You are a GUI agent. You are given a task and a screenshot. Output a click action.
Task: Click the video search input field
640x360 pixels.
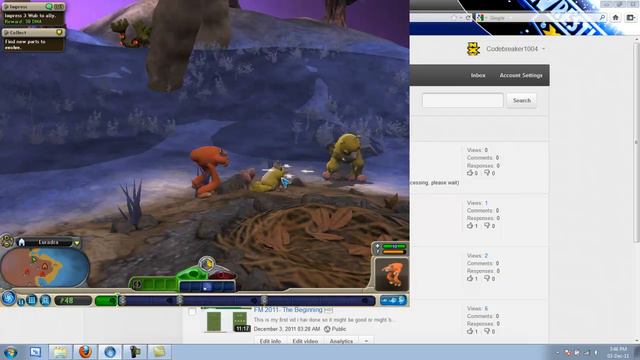pos(462,100)
